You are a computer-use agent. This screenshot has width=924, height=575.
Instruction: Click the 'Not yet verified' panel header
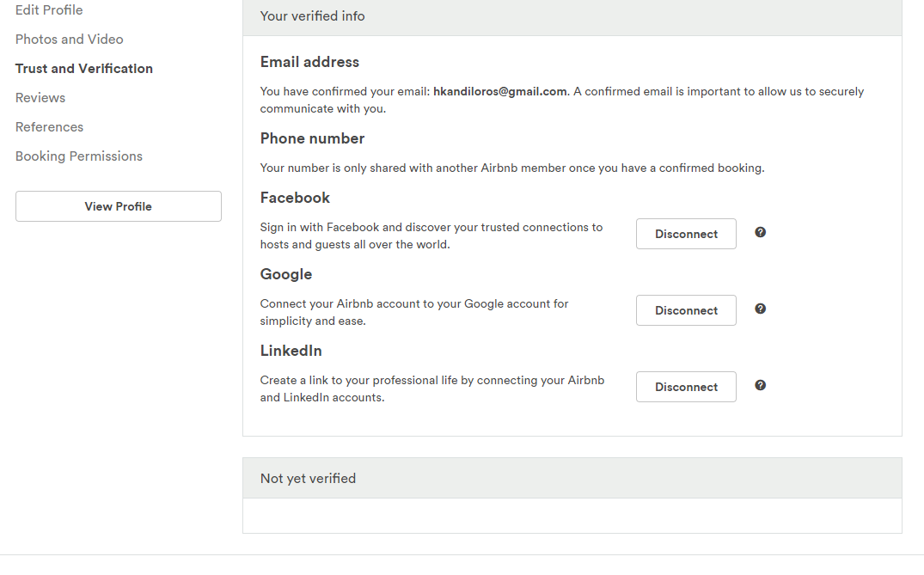click(x=308, y=478)
